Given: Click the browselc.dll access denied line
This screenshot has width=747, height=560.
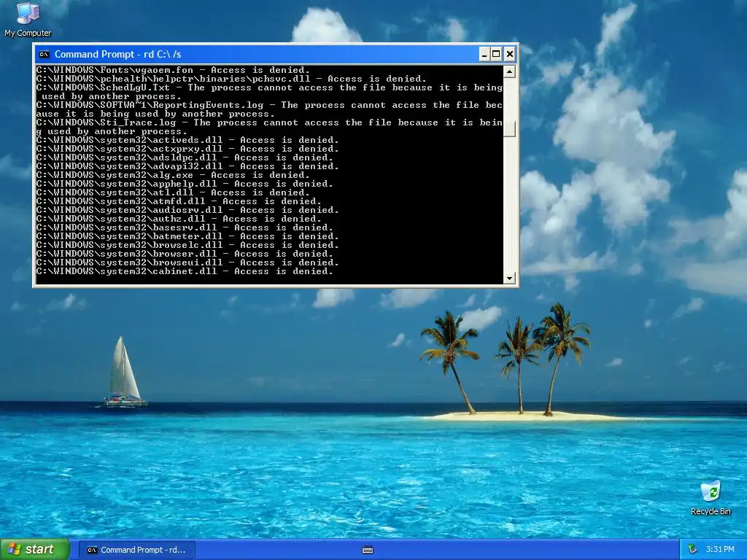Looking at the screenshot, I should point(187,245).
